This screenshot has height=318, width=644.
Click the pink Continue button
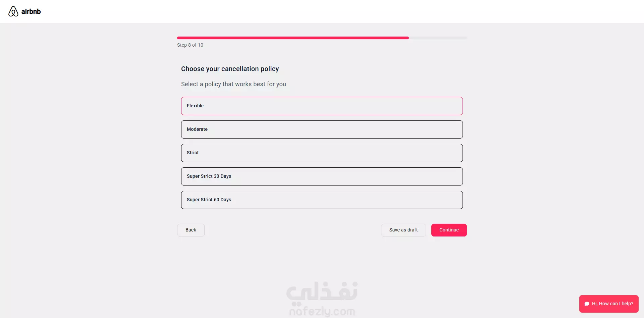[449, 230]
